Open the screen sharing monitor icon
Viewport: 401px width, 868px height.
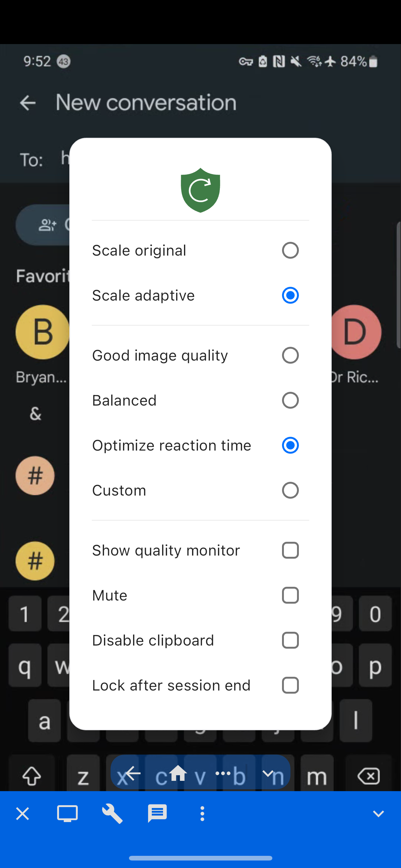(67, 813)
